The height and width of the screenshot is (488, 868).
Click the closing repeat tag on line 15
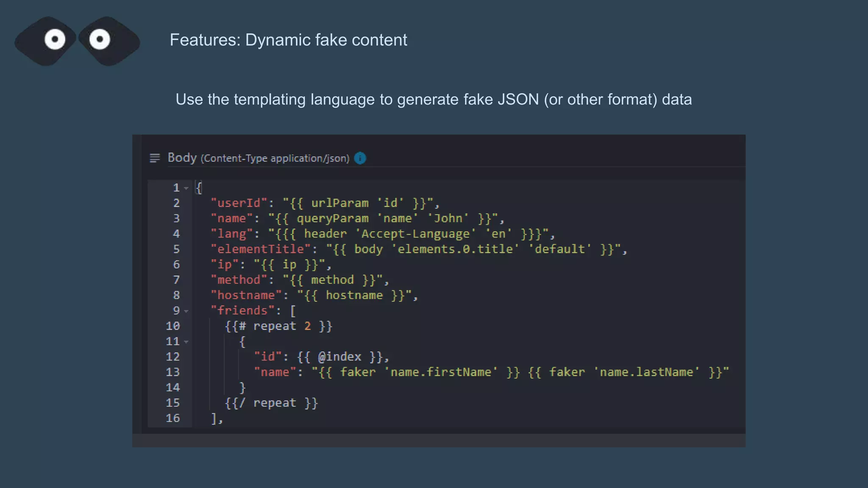tap(271, 403)
